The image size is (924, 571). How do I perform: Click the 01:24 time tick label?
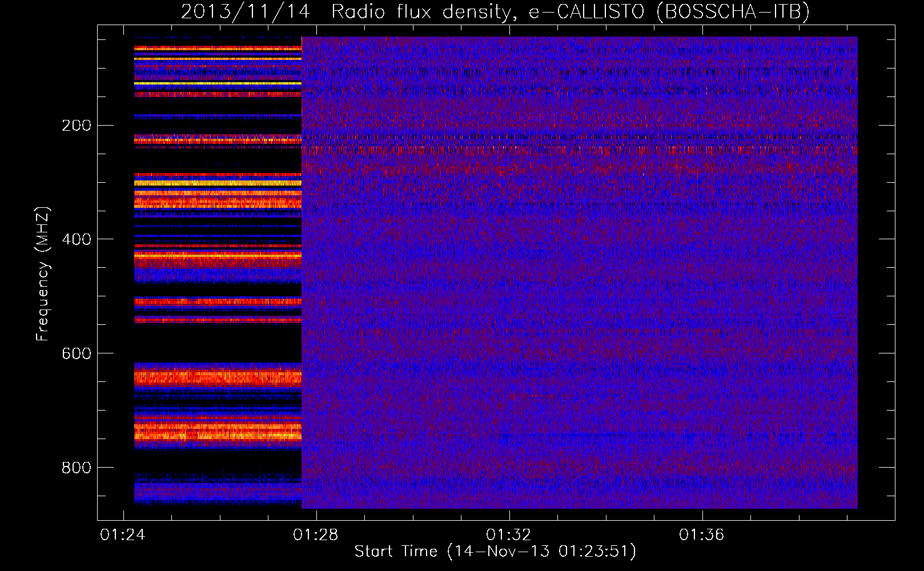pyautogui.click(x=123, y=534)
